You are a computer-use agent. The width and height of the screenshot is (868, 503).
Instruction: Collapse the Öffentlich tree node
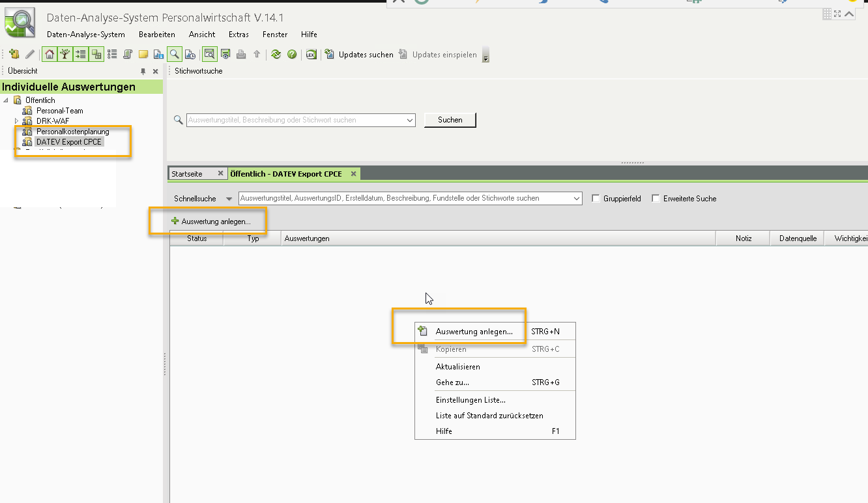coord(7,100)
